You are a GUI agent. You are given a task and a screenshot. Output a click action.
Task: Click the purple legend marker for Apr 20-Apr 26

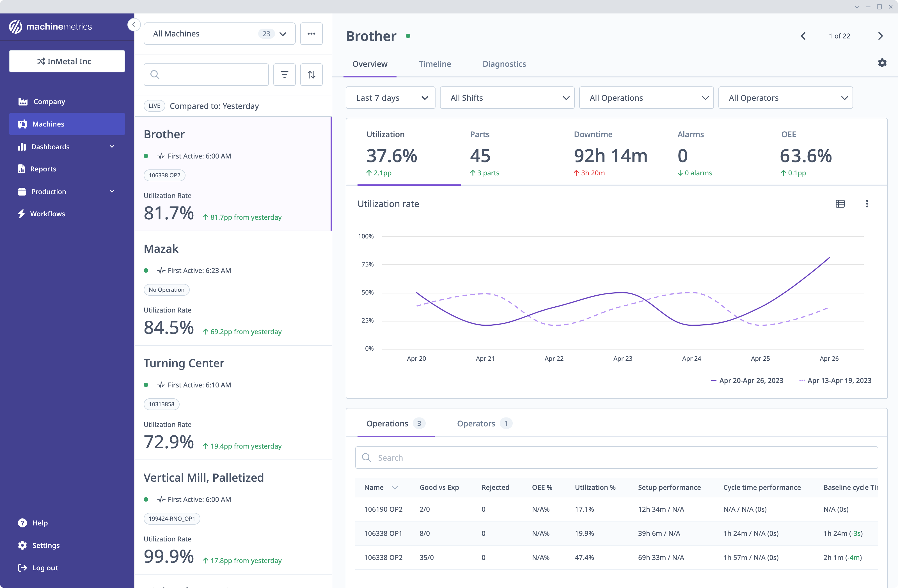(714, 380)
